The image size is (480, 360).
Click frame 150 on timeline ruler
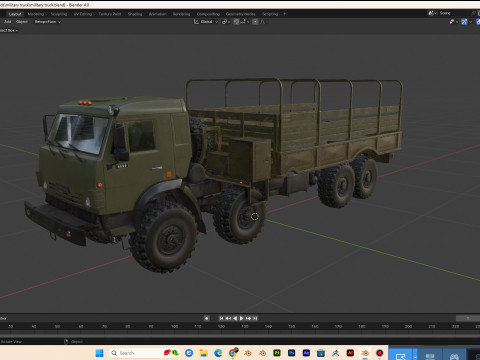(x=292, y=326)
